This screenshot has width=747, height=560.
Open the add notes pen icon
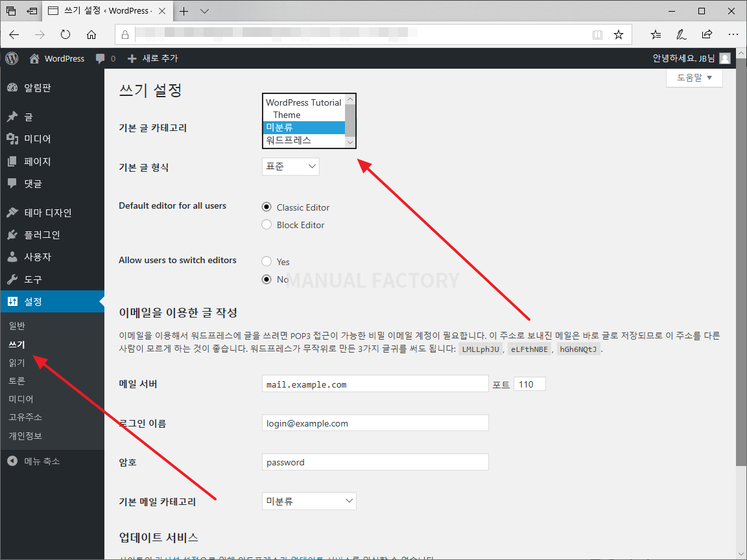[682, 34]
